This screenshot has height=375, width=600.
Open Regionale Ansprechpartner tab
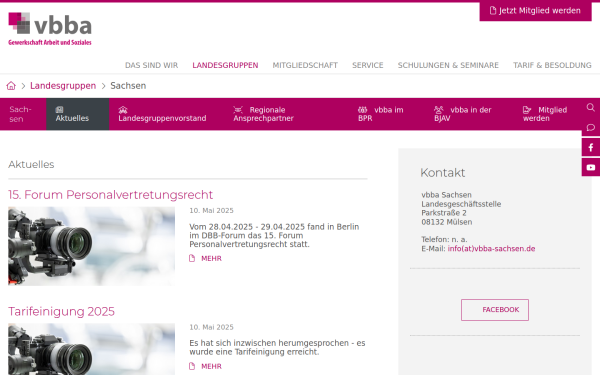[264, 114]
